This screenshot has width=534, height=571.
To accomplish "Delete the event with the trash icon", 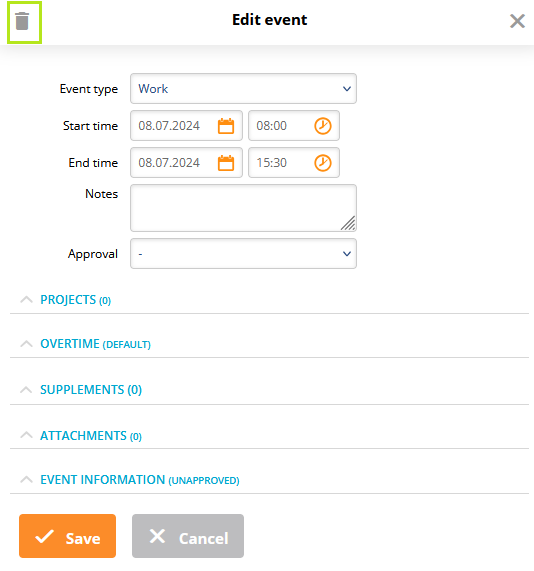I will [22, 21].
